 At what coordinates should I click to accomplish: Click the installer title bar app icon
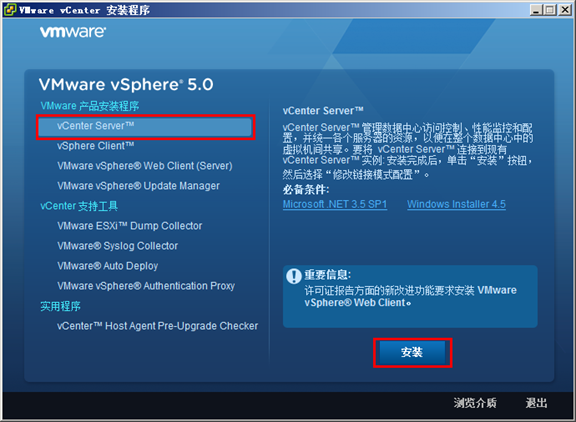click(x=10, y=10)
